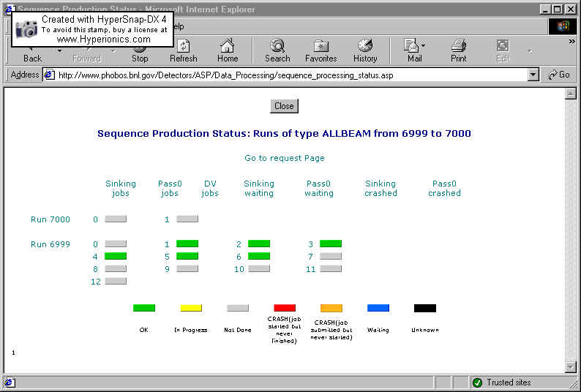Click Run 6999 sequence 2 green bar
The image size is (581, 392).
[x=259, y=244]
